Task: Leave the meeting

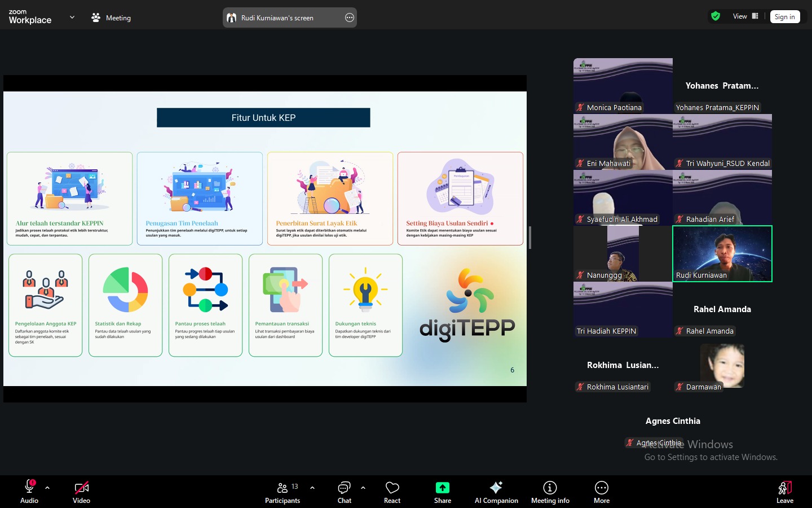Action: tap(784, 492)
